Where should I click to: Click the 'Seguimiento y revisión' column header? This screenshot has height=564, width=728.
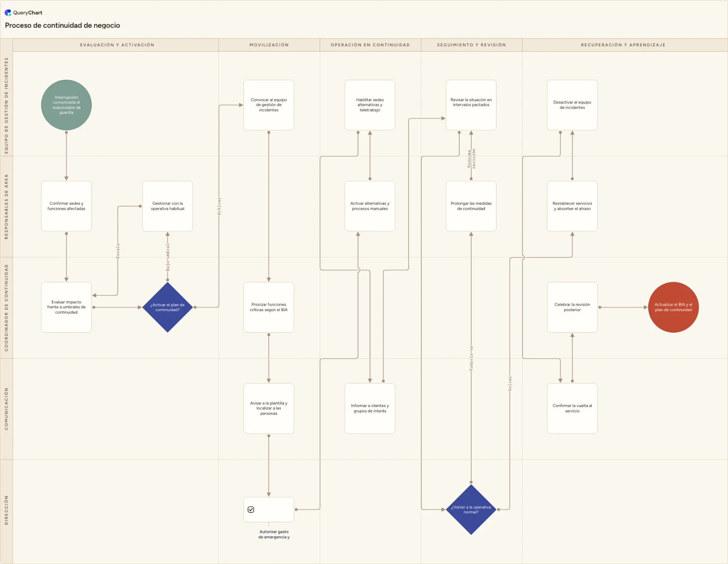pyautogui.click(x=472, y=45)
